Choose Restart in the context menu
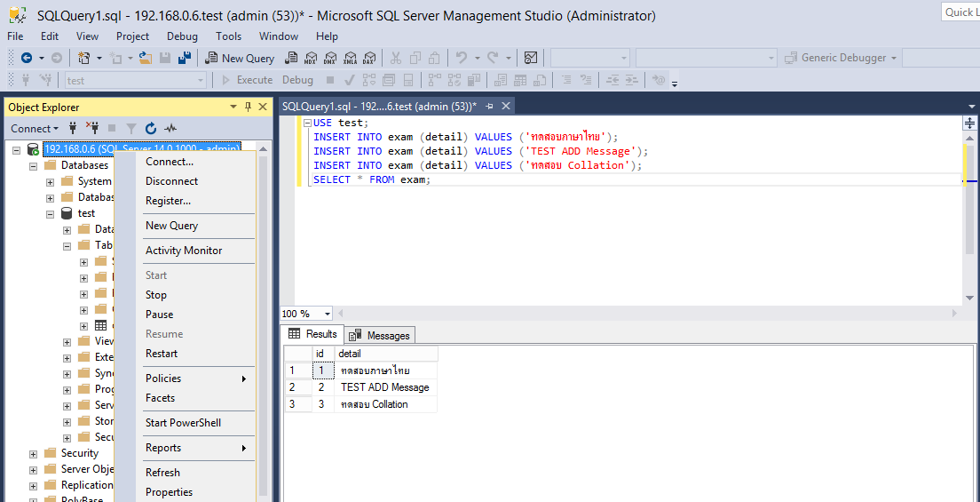This screenshot has height=502, width=980. coord(162,353)
